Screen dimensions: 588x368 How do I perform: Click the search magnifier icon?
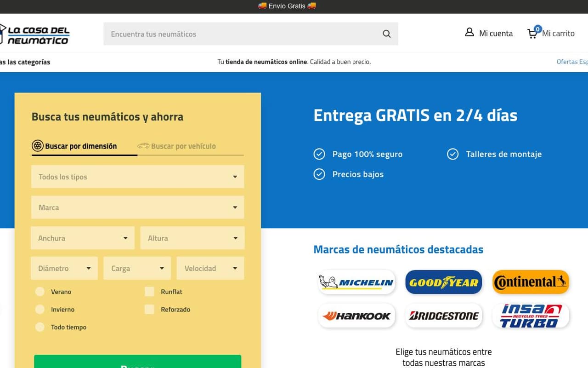[387, 34]
